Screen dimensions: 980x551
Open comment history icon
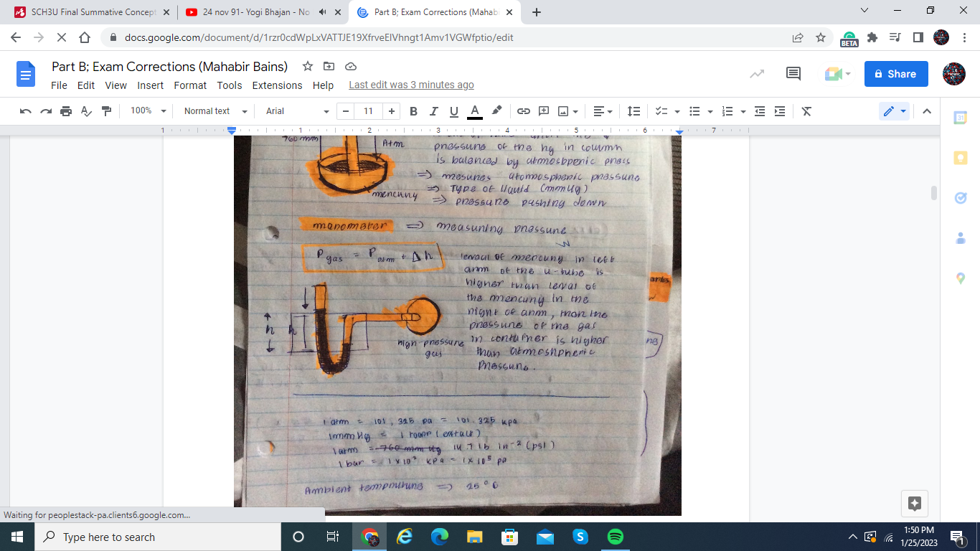(793, 74)
